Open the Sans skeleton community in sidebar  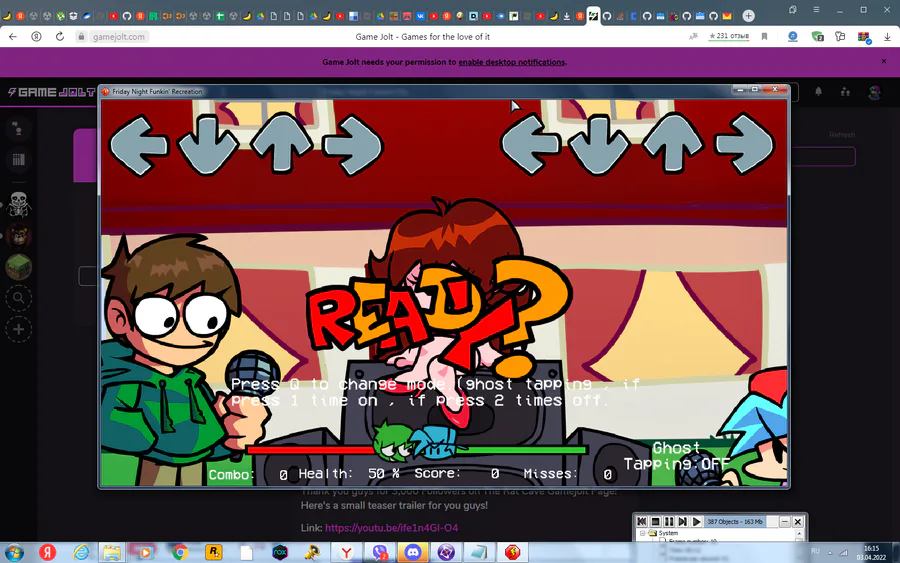point(18,204)
